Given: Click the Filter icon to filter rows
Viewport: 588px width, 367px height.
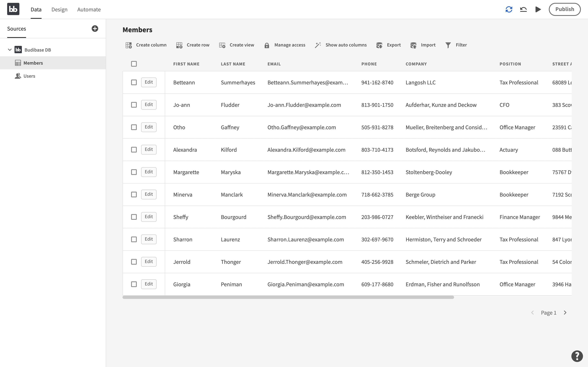Looking at the screenshot, I should click(x=448, y=45).
